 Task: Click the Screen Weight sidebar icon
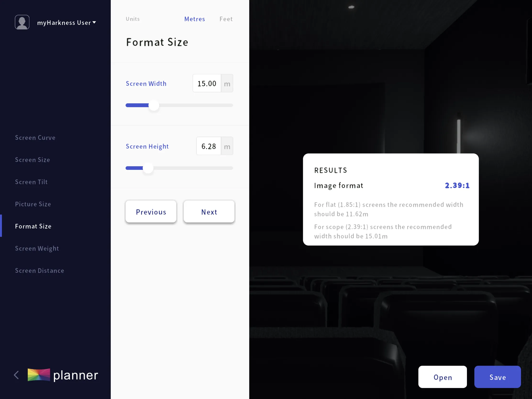click(36, 248)
